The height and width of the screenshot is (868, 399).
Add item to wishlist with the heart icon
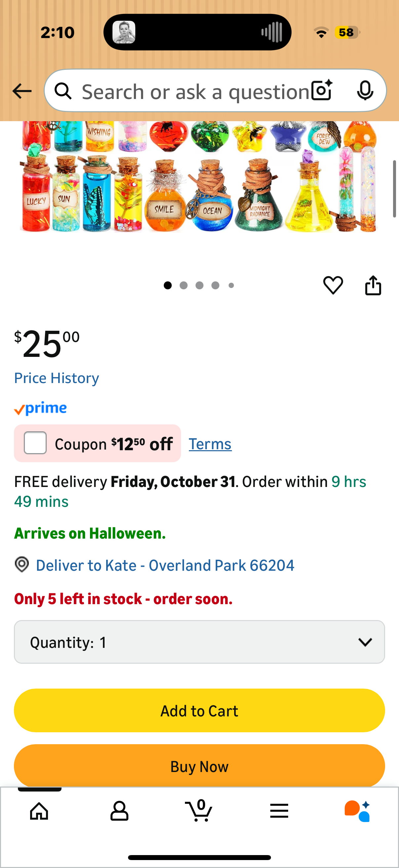pyautogui.click(x=334, y=285)
